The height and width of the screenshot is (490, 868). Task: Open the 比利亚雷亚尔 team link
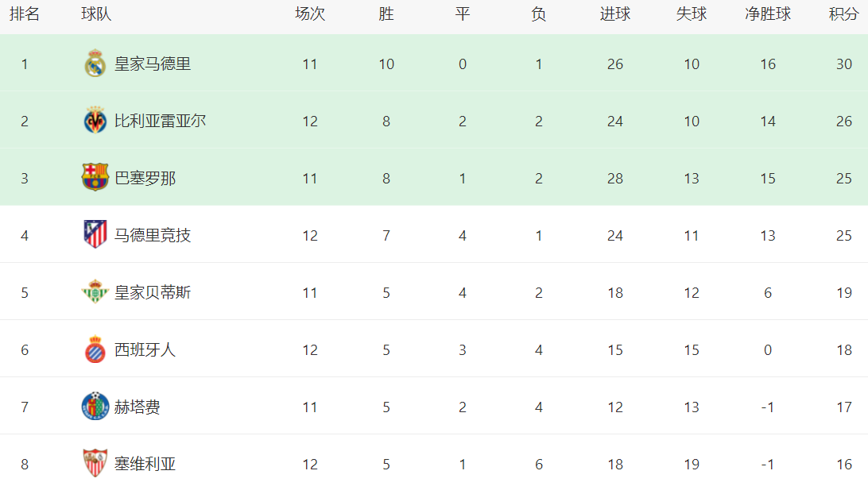[161, 121]
